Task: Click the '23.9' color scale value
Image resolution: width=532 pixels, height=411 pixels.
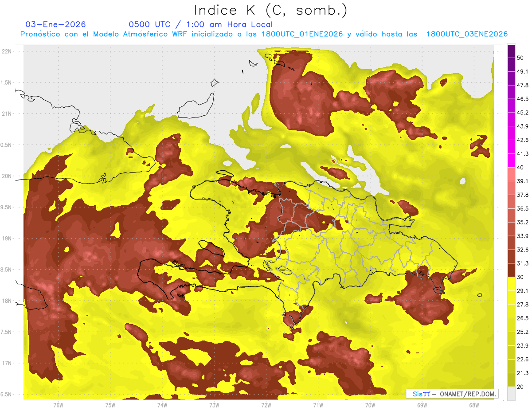Action: (x=523, y=345)
